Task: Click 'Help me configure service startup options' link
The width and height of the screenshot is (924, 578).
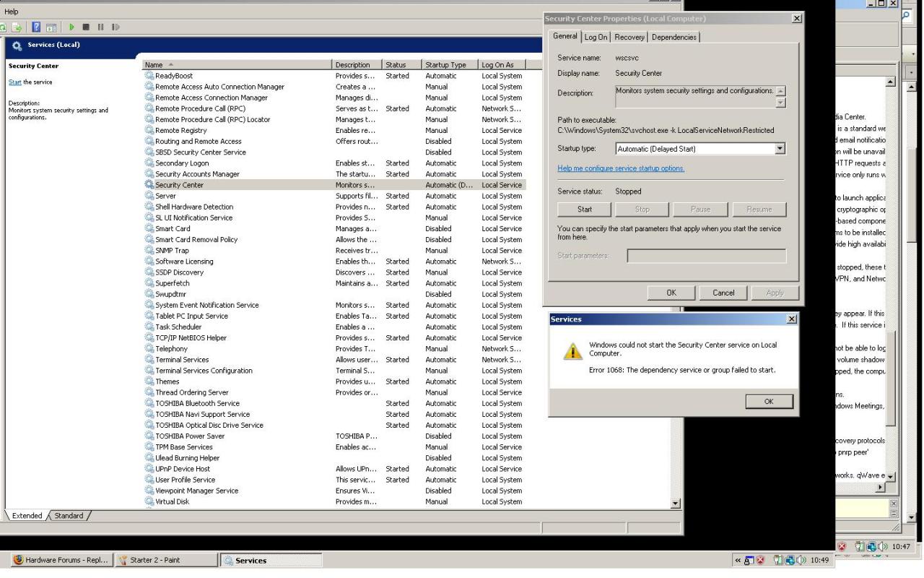Action: 621,168
